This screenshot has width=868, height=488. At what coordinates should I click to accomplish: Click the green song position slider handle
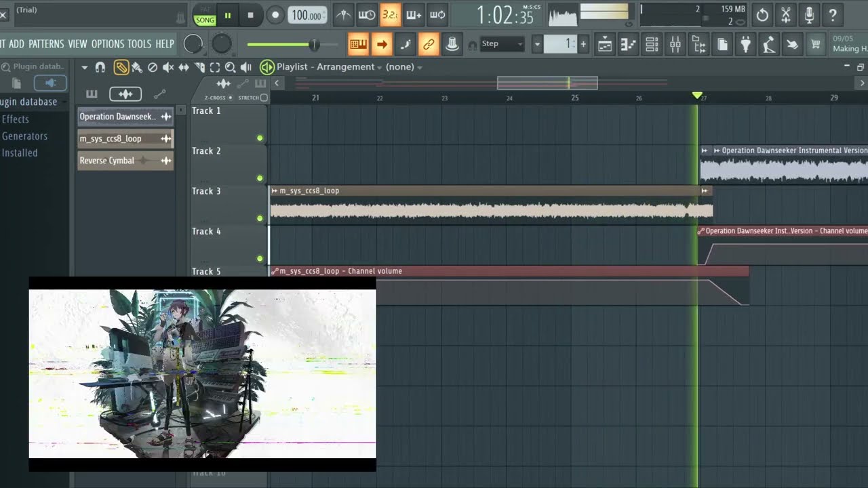pyautogui.click(x=314, y=45)
